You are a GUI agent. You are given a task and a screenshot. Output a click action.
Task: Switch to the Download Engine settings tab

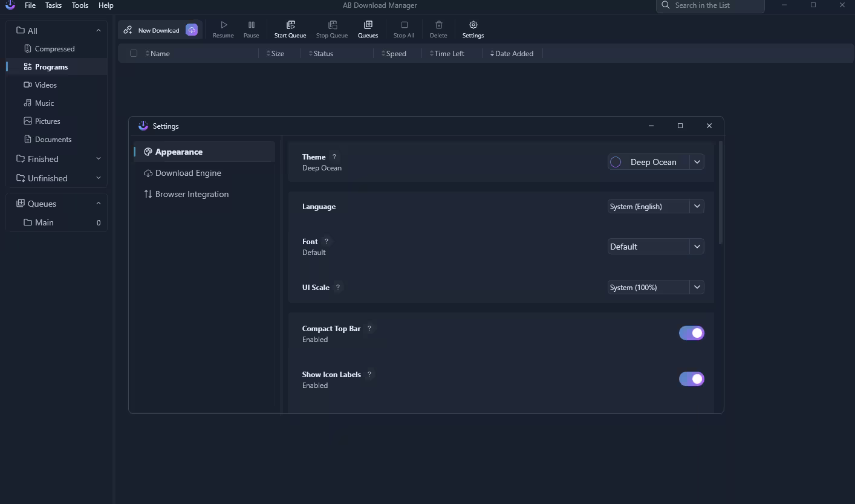(204, 173)
